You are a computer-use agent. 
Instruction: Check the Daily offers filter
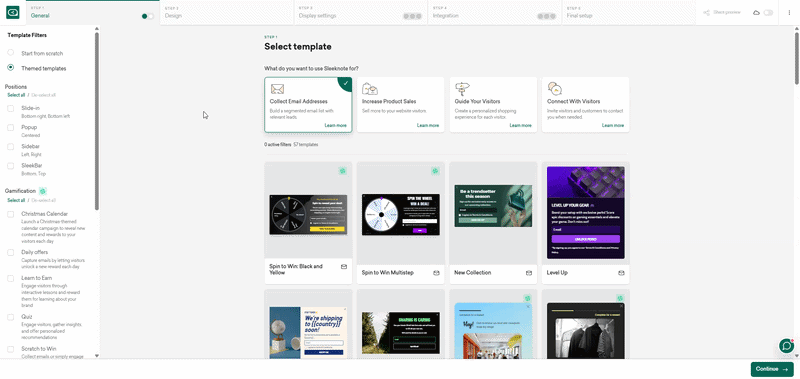point(11,252)
